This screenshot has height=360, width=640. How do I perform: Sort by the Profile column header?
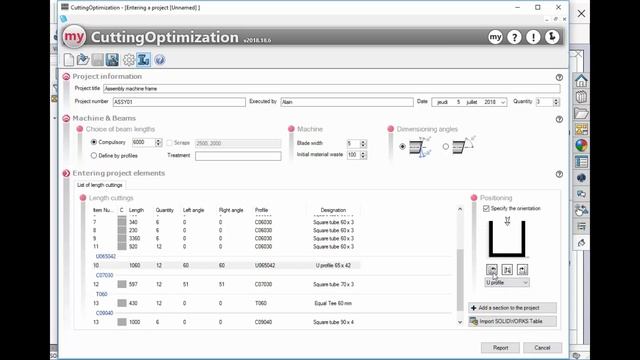[x=261, y=210]
